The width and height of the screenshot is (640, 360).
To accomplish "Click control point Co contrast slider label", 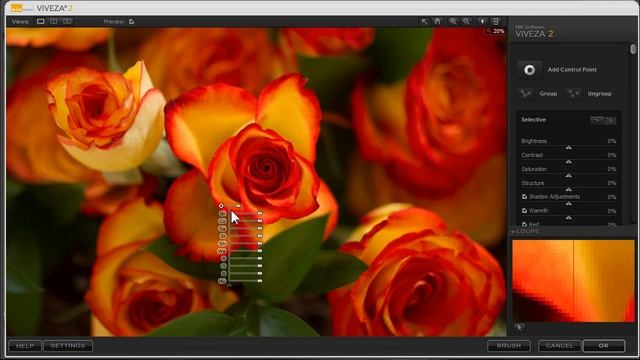I will [222, 221].
